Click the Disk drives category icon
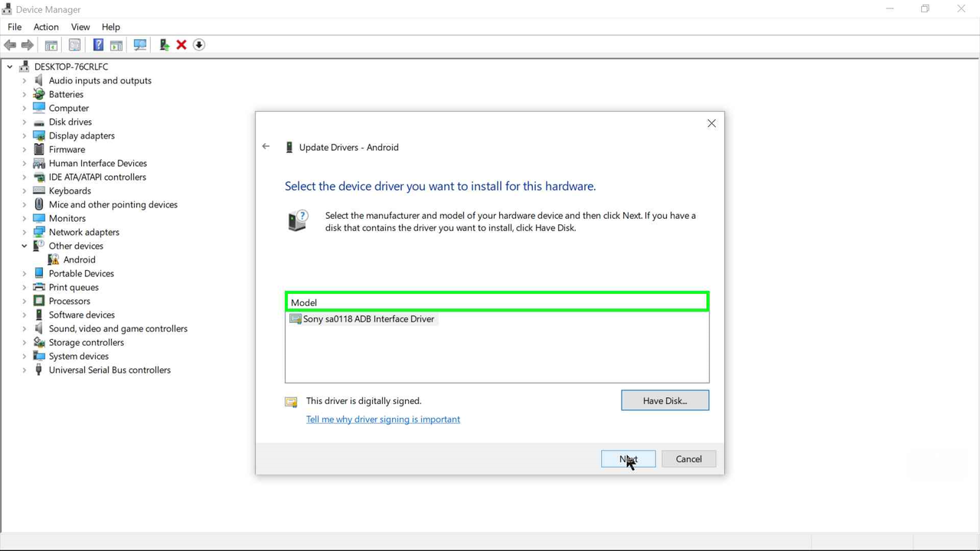Viewport: 980px width, 551px height. pyautogui.click(x=39, y=122)
